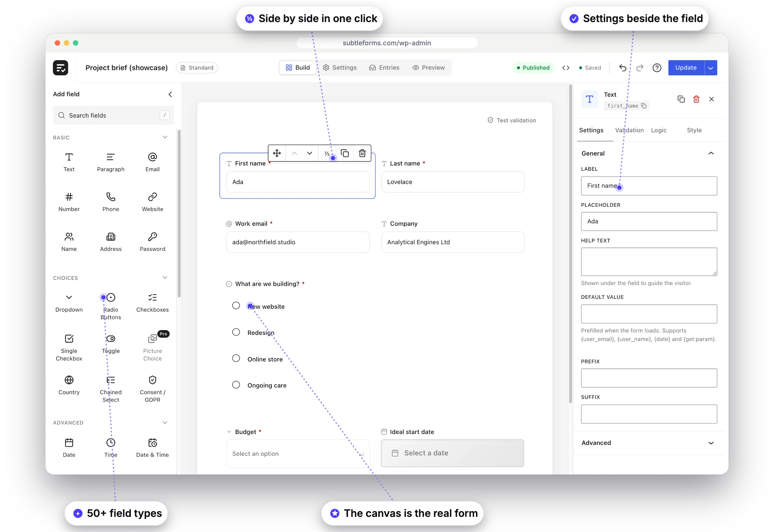Image resolution: width=774 pixels, height=532 pixels.
Task: Insert a Checkboxes field
Action: (x=152, y=303)
